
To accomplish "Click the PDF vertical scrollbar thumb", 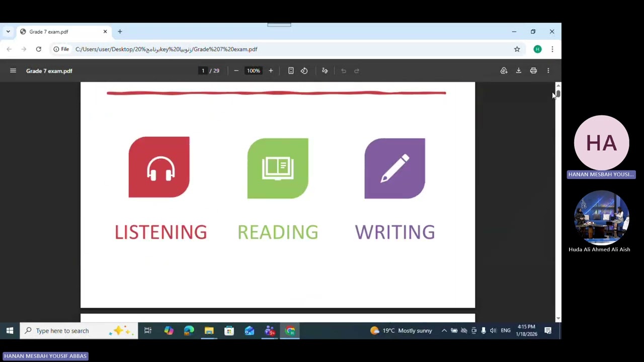I will (558, 94).
